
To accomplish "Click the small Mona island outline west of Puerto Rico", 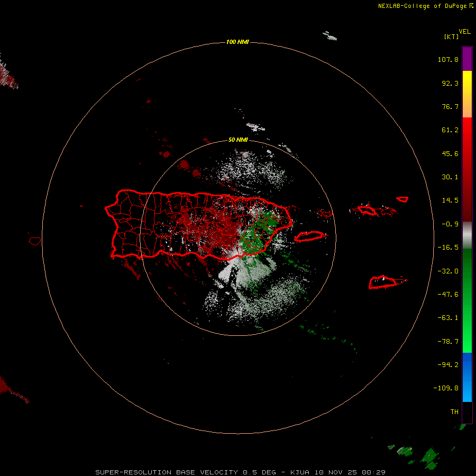I will pyautogui.click(x=35, y=241).
